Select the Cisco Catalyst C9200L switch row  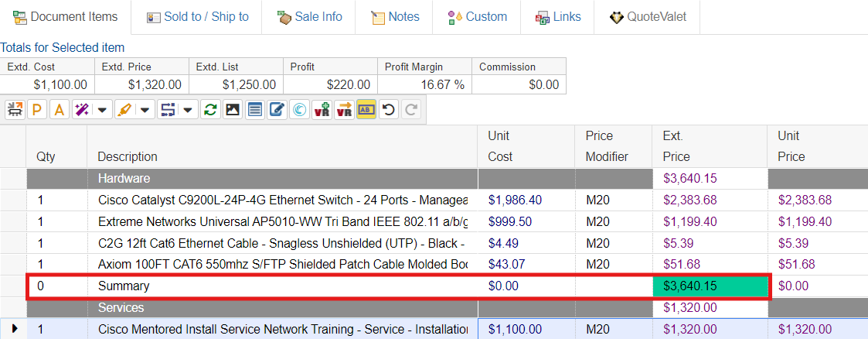tap(282, 200)
